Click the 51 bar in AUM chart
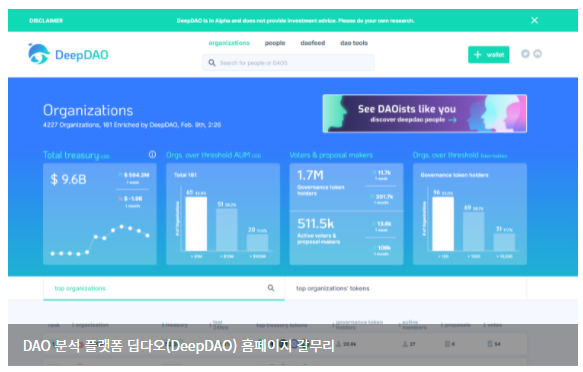Viewport: 583px width, 372px height. 227,230
